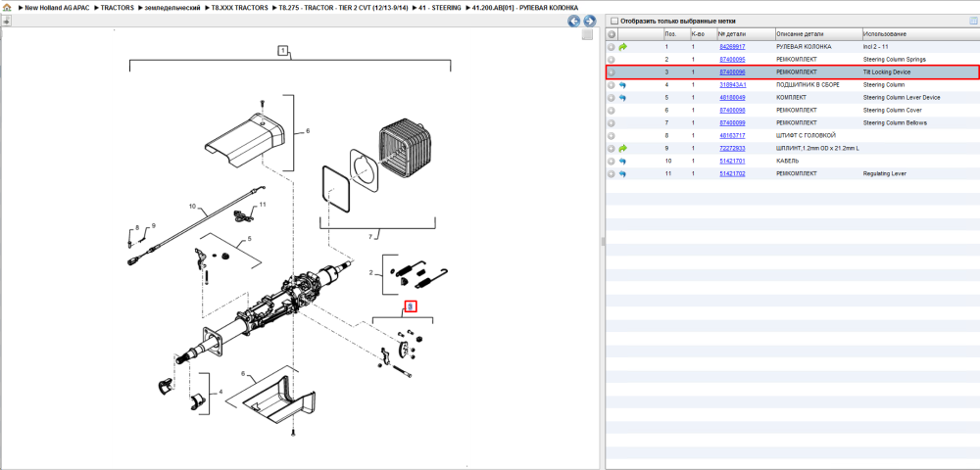Open part number link 72272933
Image resolution: width=980 pixels, height=470 pixels.
(x=732, y=149)
